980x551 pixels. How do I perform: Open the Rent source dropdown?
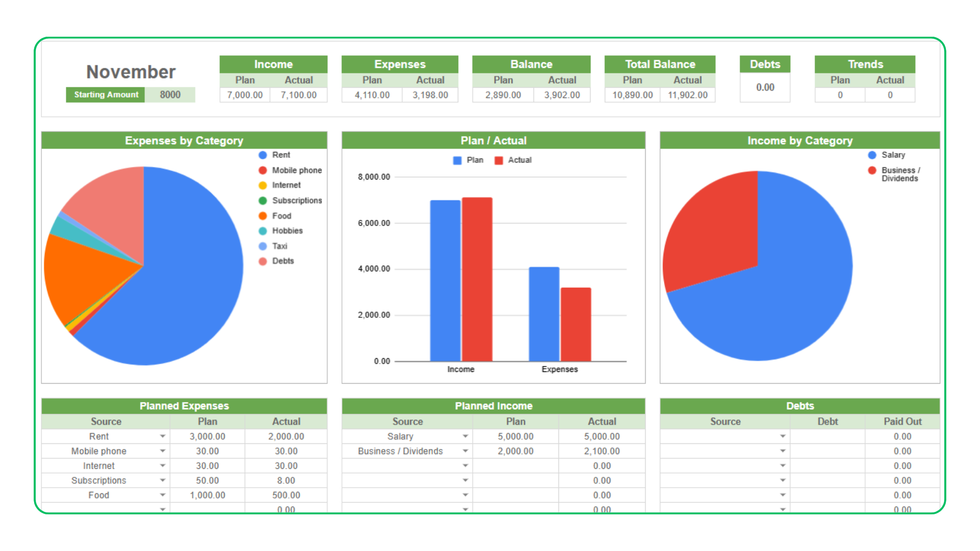click(x=162, y=437)
